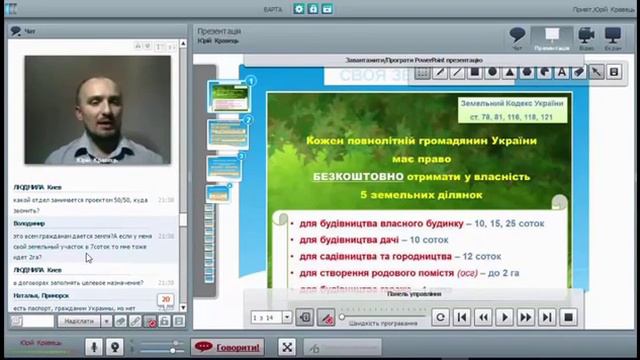The image size is (640, 360).
Task: Select the eraser tool
Action: [x=579, y=73]
